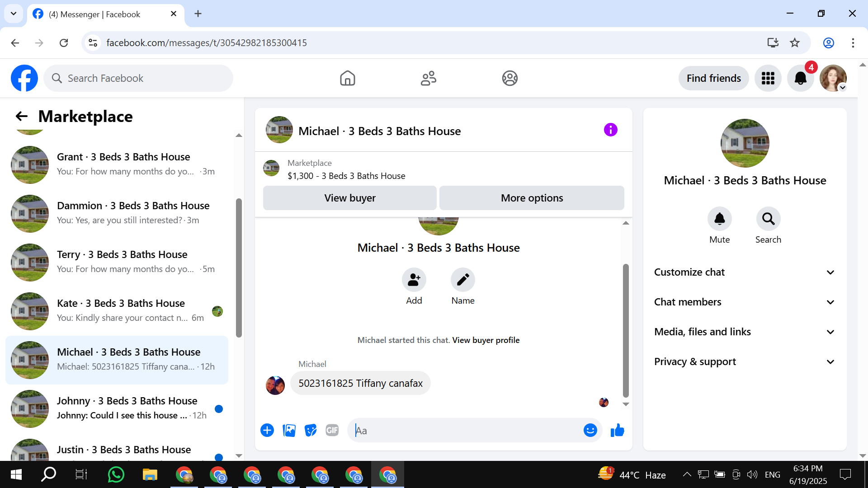Open Windows taskbar search

(x=49, y=474)
